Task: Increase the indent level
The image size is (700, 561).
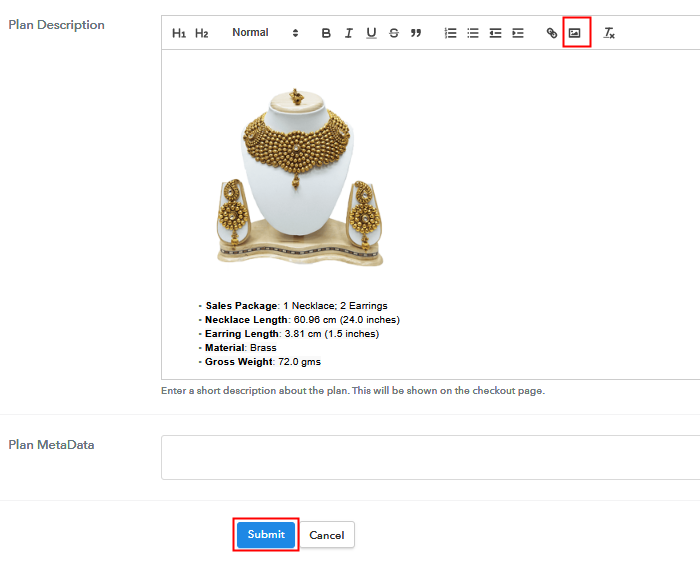Action: 518,33
